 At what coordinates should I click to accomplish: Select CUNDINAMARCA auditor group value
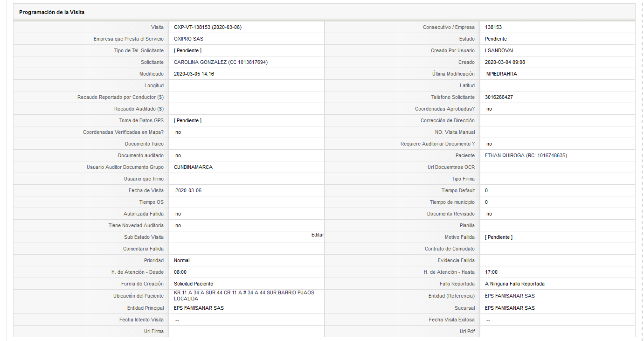point(193,167)
